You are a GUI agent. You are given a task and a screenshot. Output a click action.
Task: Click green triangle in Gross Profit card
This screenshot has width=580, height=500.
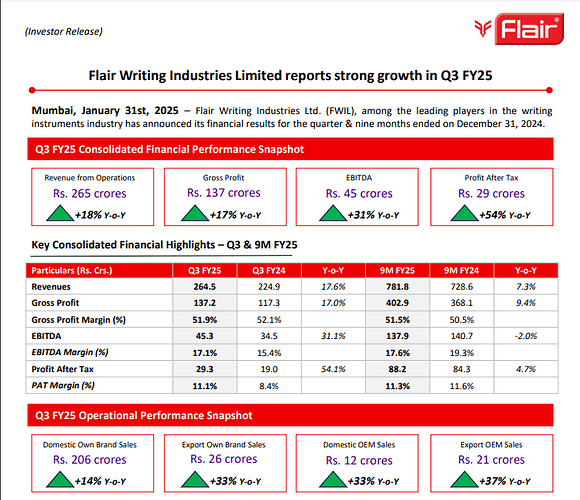click(x=195, y=213)
